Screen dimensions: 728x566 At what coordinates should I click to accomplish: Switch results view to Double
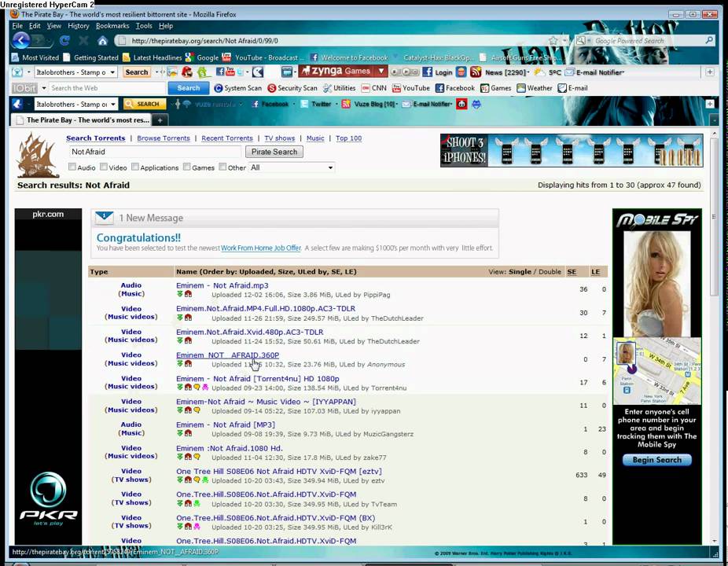(x=550, y=272)
